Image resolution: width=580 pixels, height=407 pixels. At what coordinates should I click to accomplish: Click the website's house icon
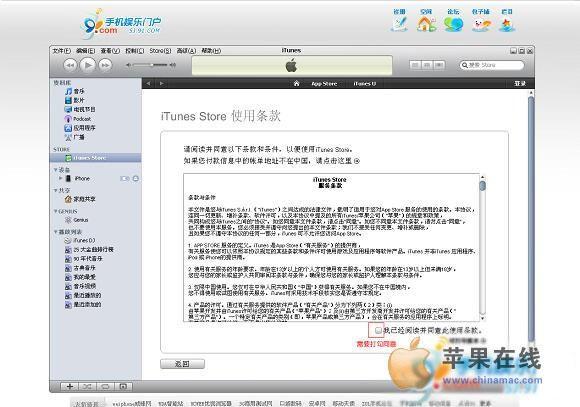tap(426, 24)
